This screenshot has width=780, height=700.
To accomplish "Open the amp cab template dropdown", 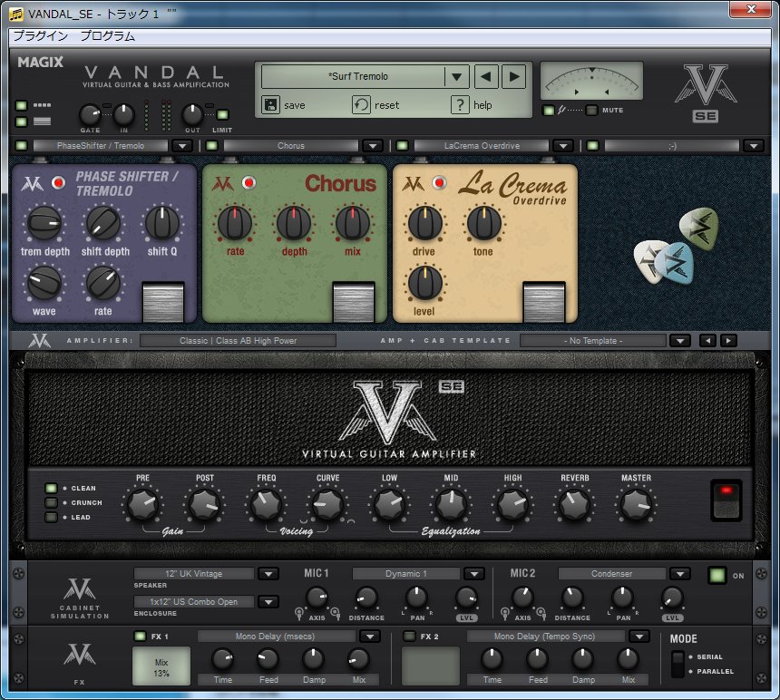I will point(680,341).
